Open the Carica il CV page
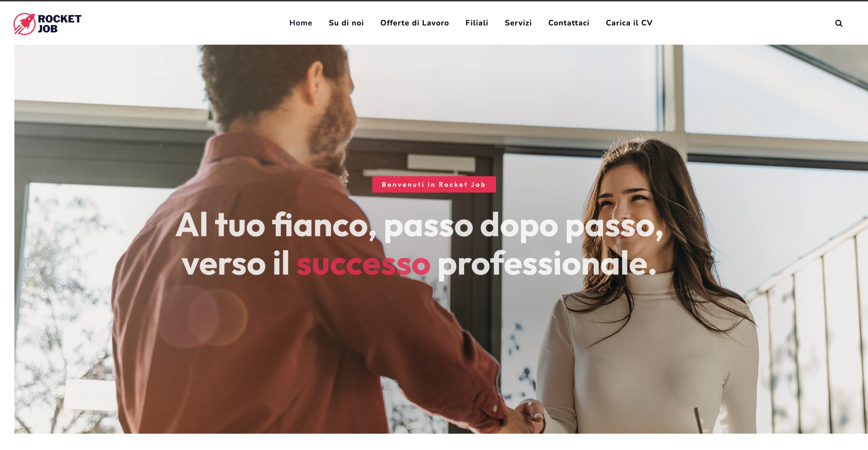This screenshot has height=450, width=868. (629, 23)
